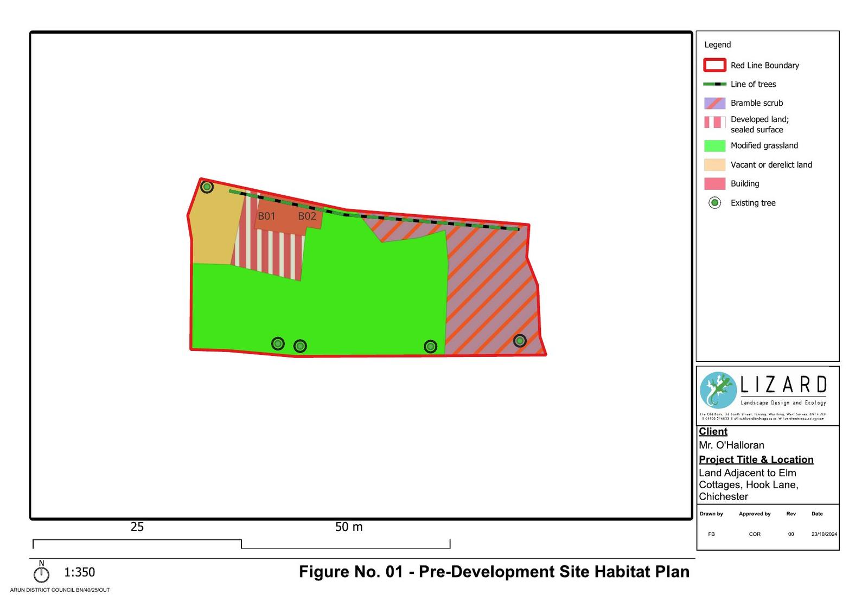The image size is (868, 613).
Task: Click the Figure No. 01 plan title
Action: point(494,572)
